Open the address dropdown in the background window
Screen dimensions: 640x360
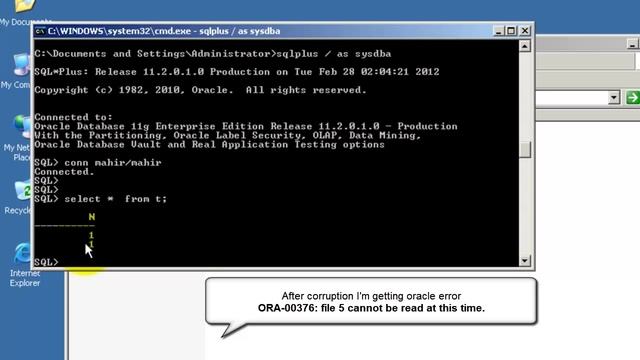(614, 98)
